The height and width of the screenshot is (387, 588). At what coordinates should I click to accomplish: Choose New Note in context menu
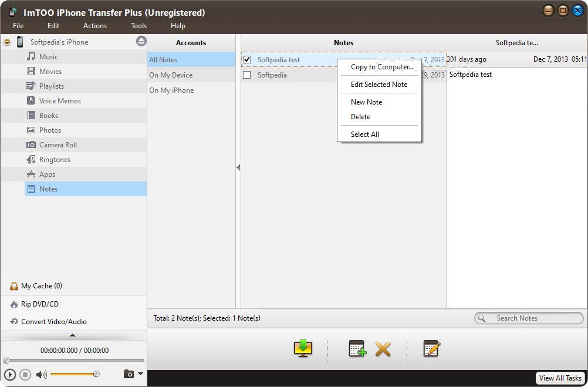pyautogui.click(x=380, y=102)
